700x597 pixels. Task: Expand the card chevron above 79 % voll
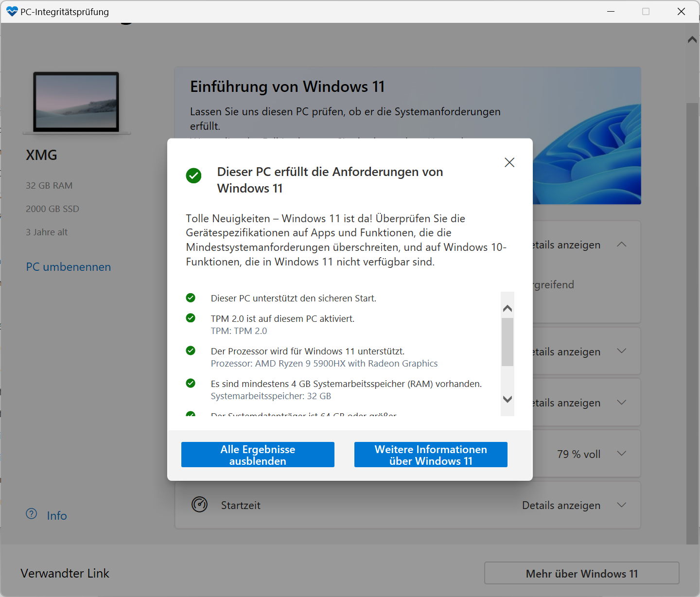[x=621, y=403]
